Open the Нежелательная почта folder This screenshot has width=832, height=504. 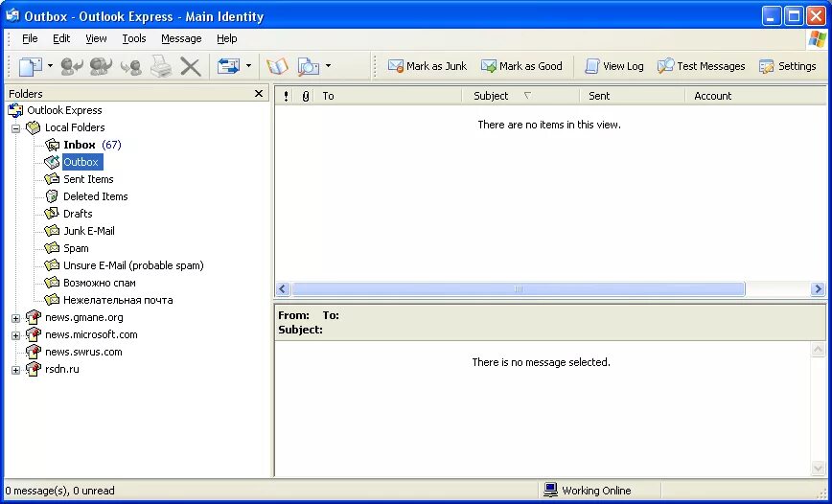118,300
